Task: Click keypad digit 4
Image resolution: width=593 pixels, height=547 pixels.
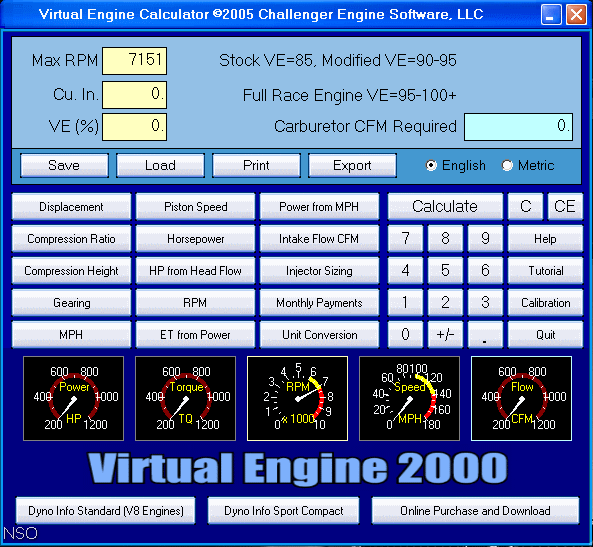Action: [x=405, y=270]
